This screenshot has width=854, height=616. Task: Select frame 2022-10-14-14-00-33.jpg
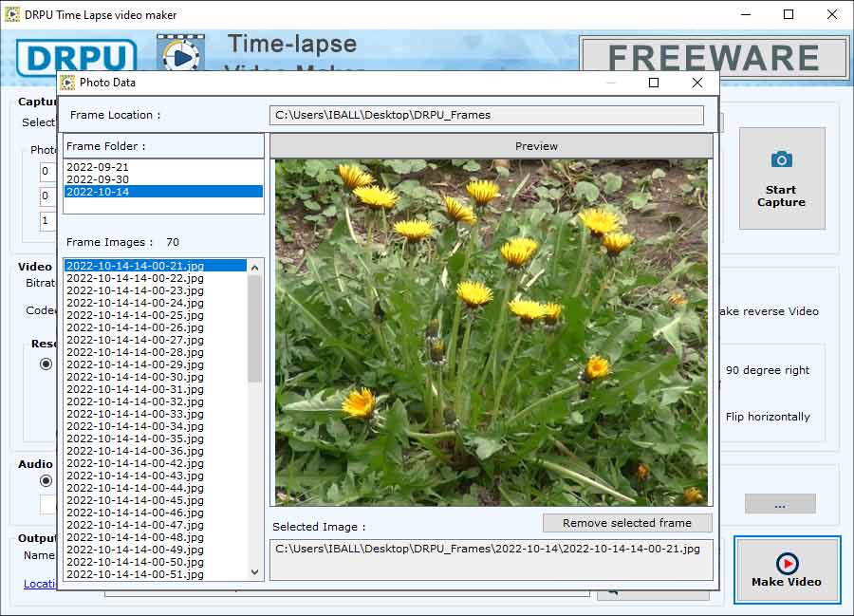coord(156,414)
